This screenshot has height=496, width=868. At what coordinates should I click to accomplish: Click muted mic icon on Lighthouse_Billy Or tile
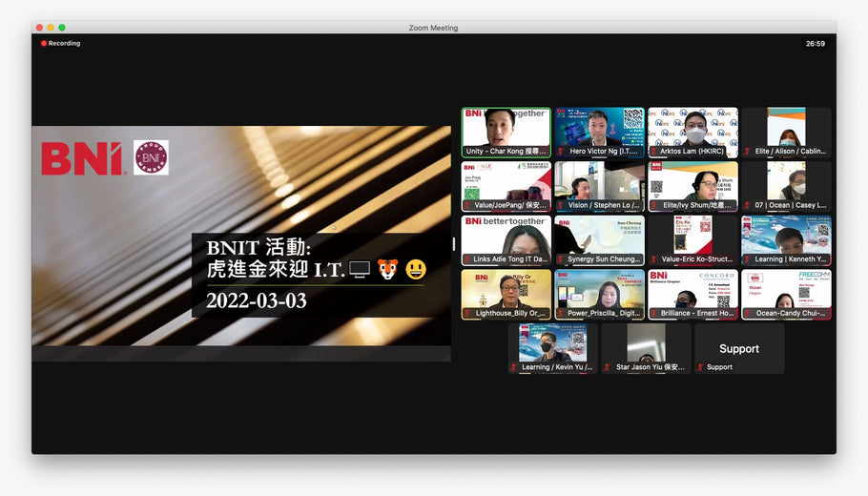[x=468, y=313]
